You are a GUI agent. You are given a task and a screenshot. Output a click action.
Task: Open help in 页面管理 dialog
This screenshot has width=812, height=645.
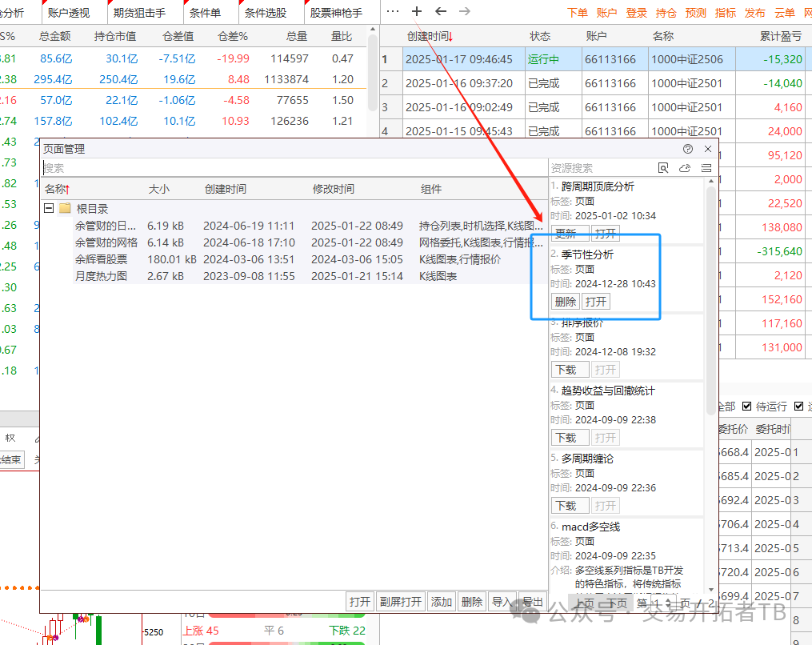pos(688,149)
